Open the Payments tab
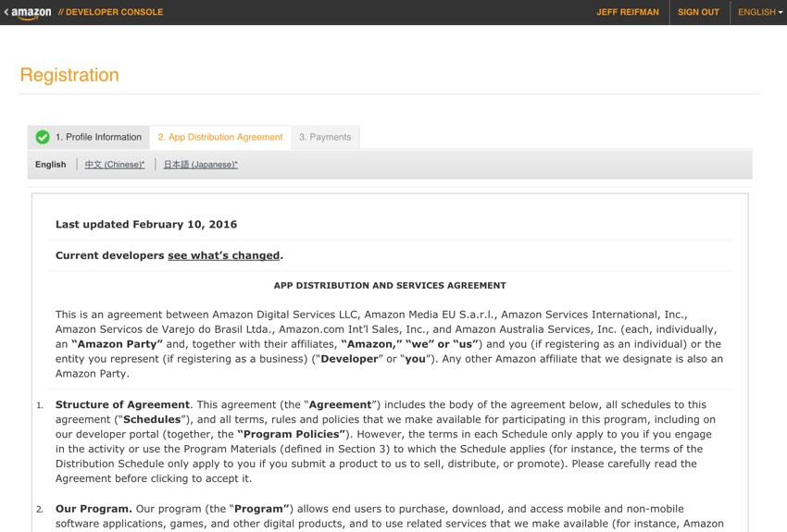Screen dimensions: 787x532 [325, 137]
